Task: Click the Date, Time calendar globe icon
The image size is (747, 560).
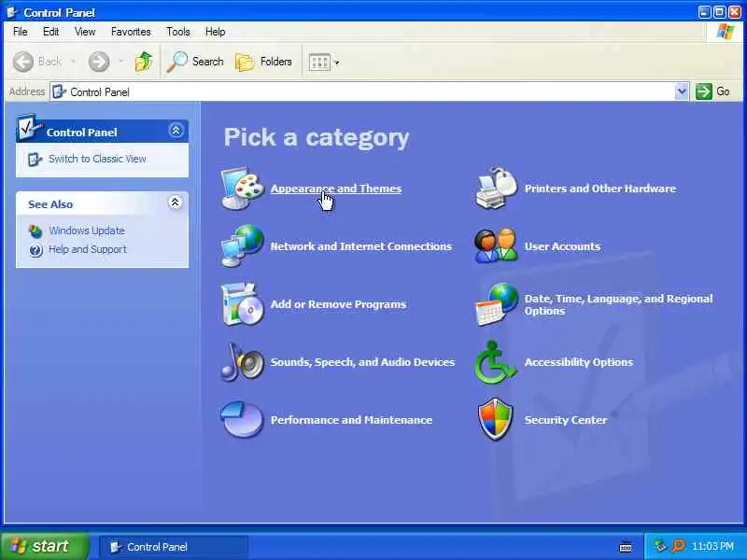Action: pyautogui.click(x=496, y=304)
